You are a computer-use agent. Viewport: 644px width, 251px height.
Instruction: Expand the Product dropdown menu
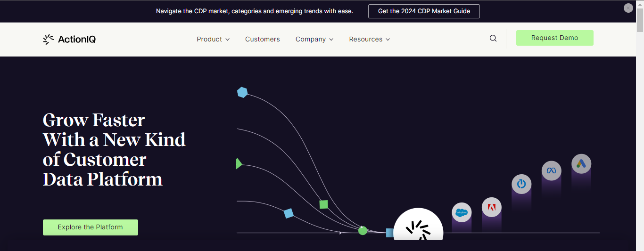[x=213, y=39]
